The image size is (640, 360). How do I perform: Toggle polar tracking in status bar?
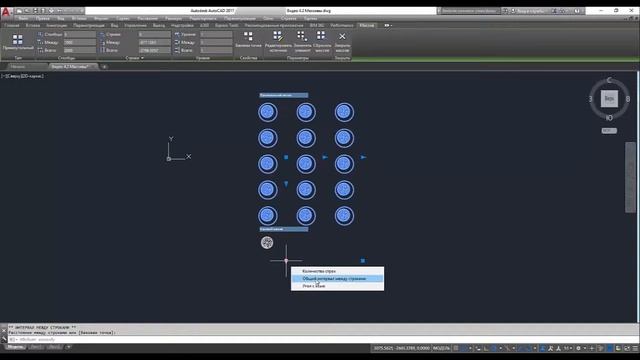click(494, 348)
